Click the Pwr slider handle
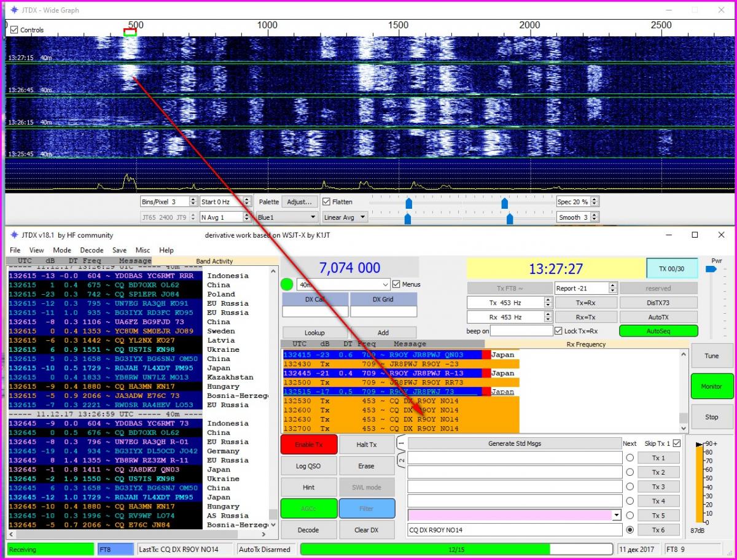This screenshot has height=560, width=737. [711, 269]
